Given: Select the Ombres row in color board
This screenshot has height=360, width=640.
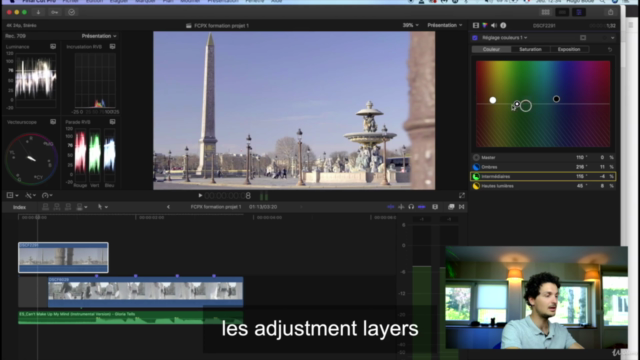Looking at the screenshot, I should pos(543,167).
